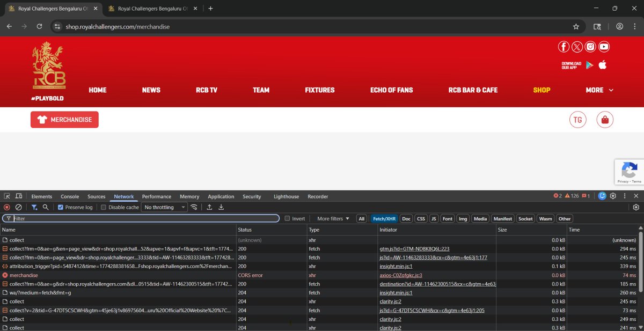644x331 pixels.
Task: Open network search with magnifier icon
Action: pos(46,207)
